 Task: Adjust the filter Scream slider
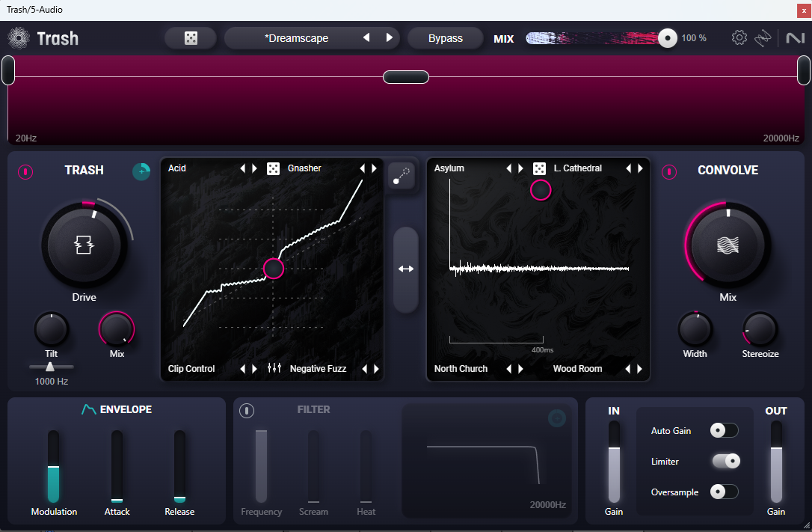click(313, 466)
